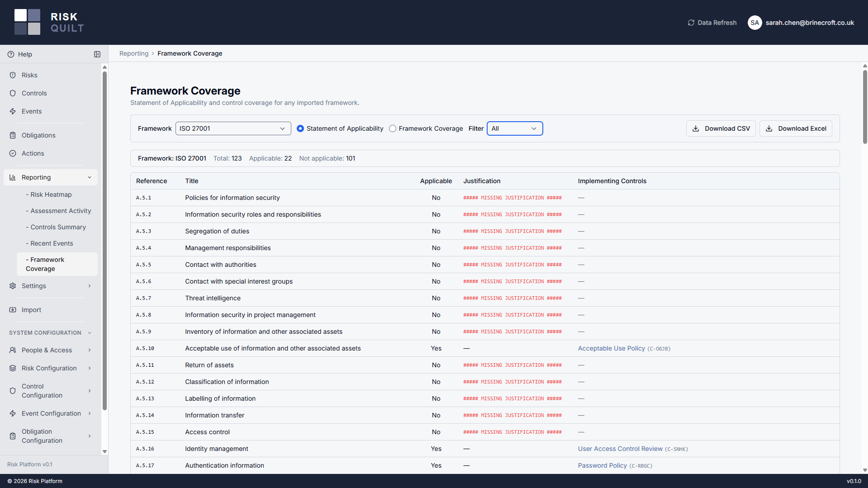Click the Reporting bar chart icon
Screen dimensions: 868x488
[x=13, y=177]
